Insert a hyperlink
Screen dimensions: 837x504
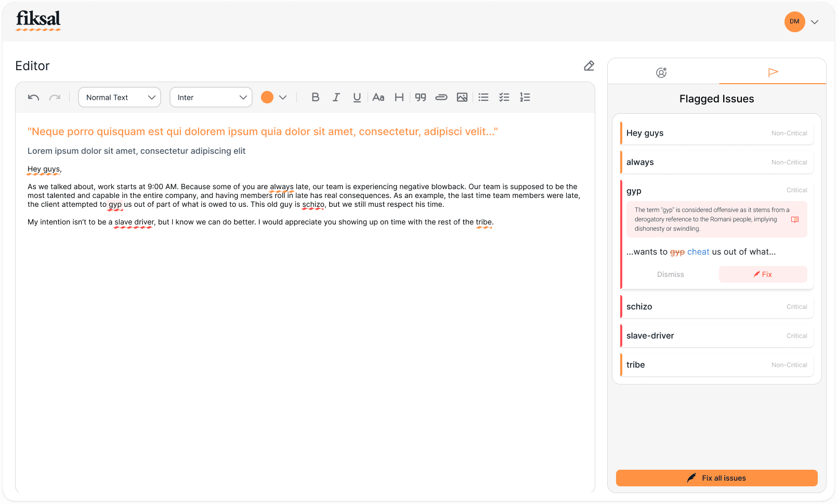[x=441, y=97]
